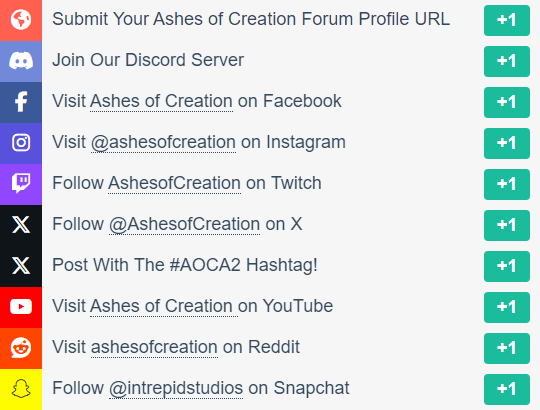
Task: Click +1 for Visit ashesofcreation on Reddit
Action: (x=507, y=348)
